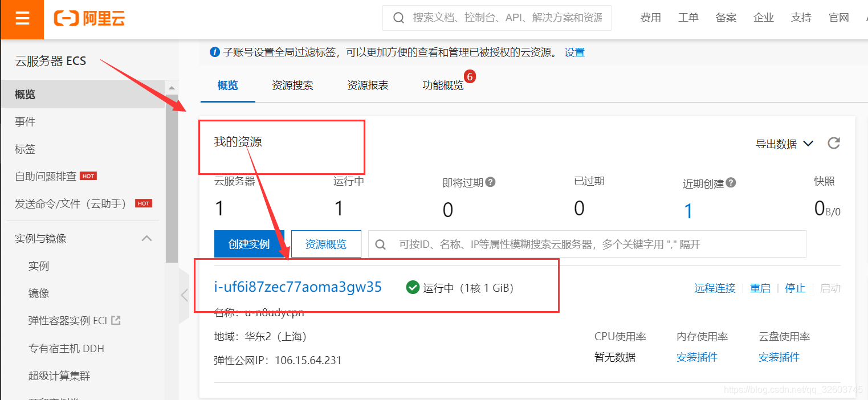Click the external link icon beside 弹性容器实例 ECI

(x=116, y=320)
